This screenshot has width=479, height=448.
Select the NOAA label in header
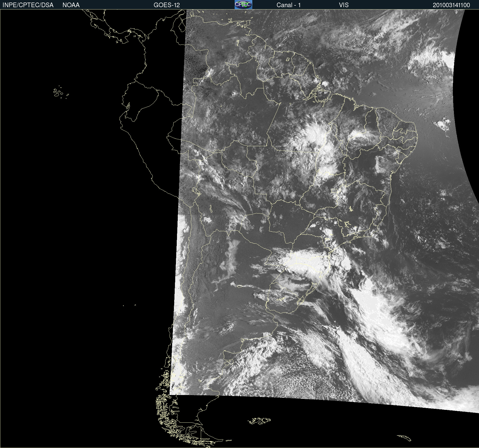[71, 5]
